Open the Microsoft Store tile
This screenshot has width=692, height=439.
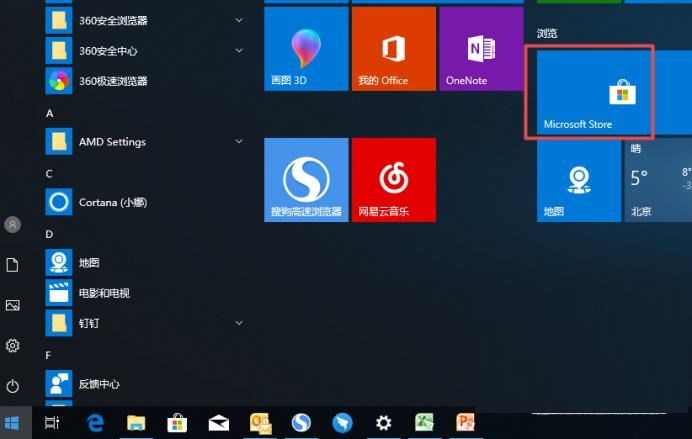tap(589, 92)
